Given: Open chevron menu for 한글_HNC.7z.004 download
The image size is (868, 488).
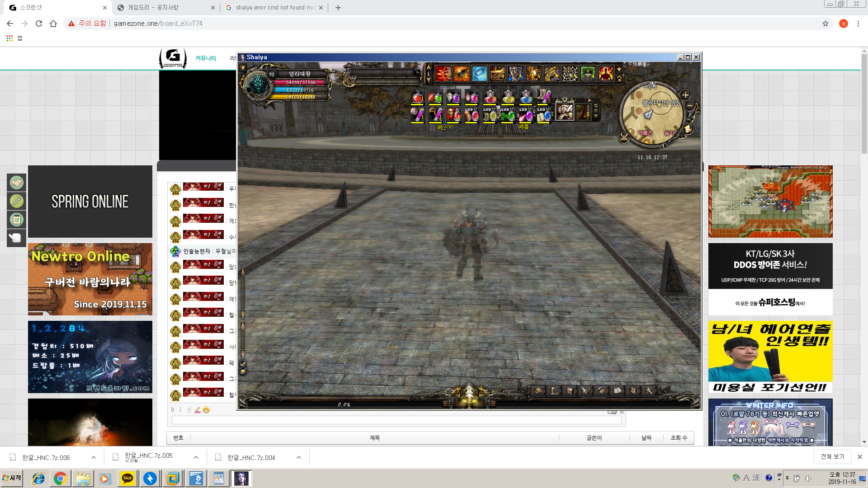Looking at the screenshot, I should pyautogui.click(x=299, y=457).
